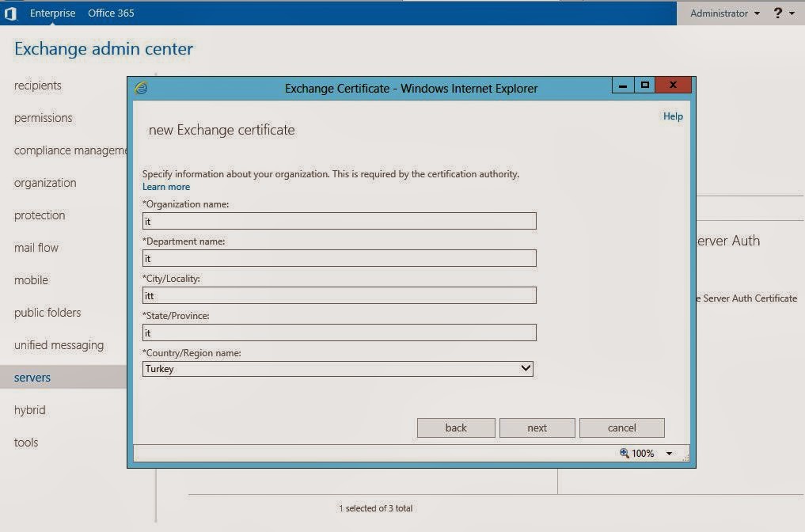Expand the Administrator account menu

tap(724, 13)
